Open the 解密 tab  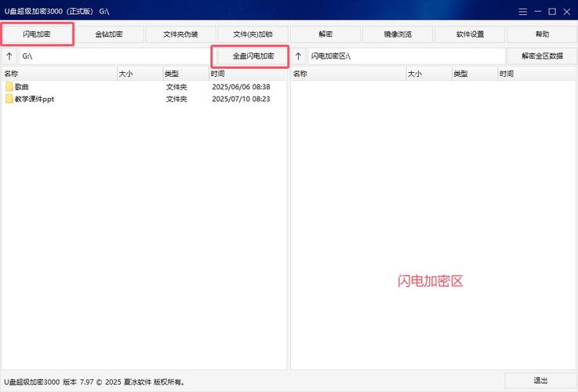coord(325,34)
